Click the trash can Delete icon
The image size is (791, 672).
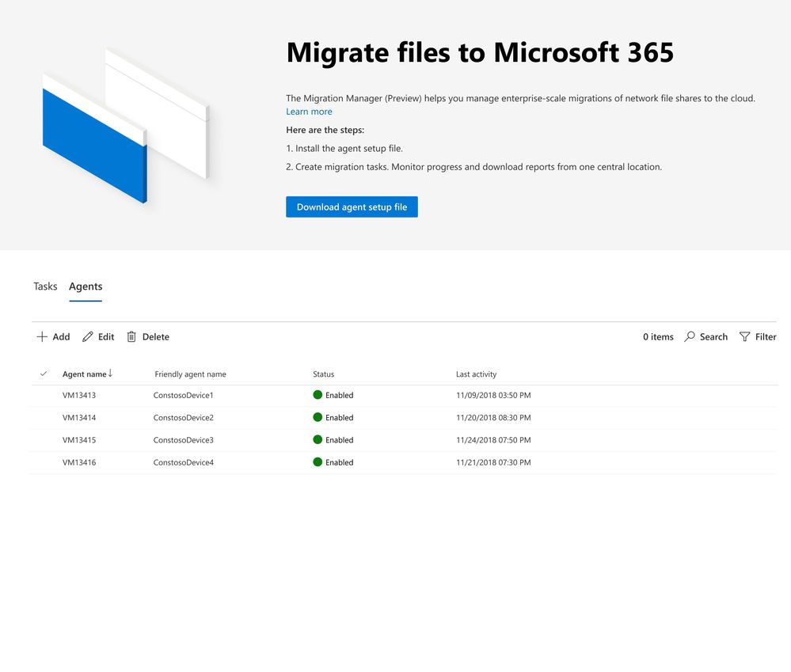point(131,336)
